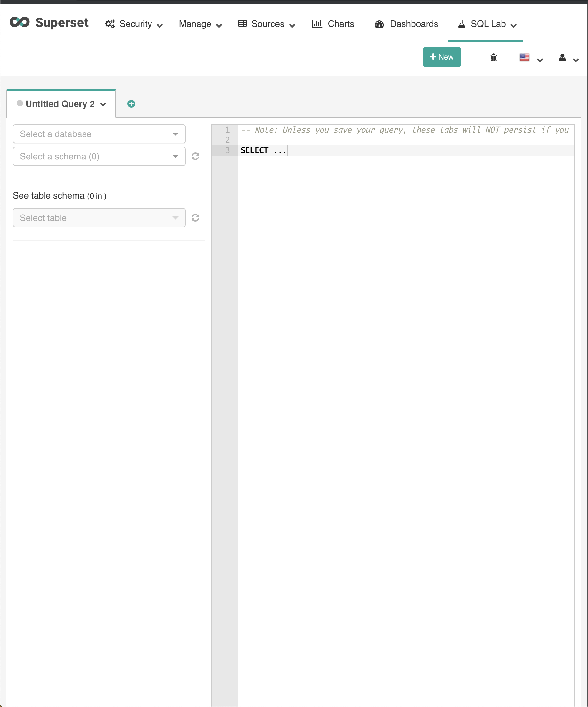Open the Select a schema dropdown

click(x=99, y=156)
